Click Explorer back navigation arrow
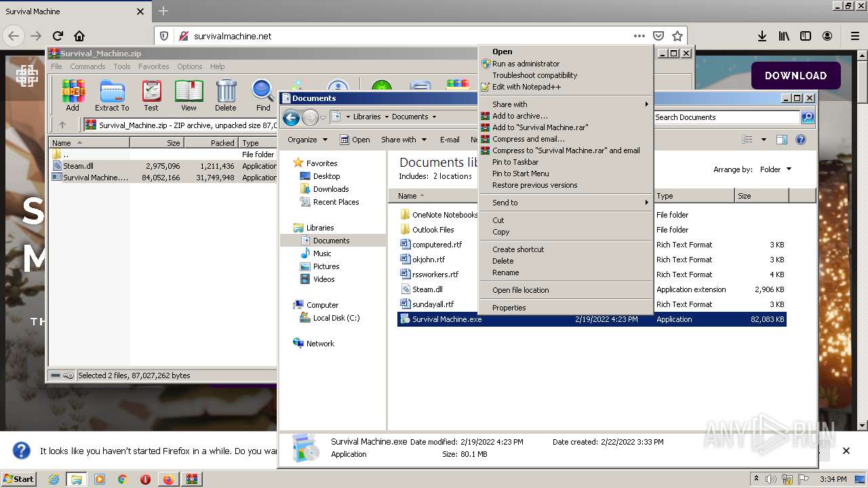This screenshot has width=868, height=488. 291,117
